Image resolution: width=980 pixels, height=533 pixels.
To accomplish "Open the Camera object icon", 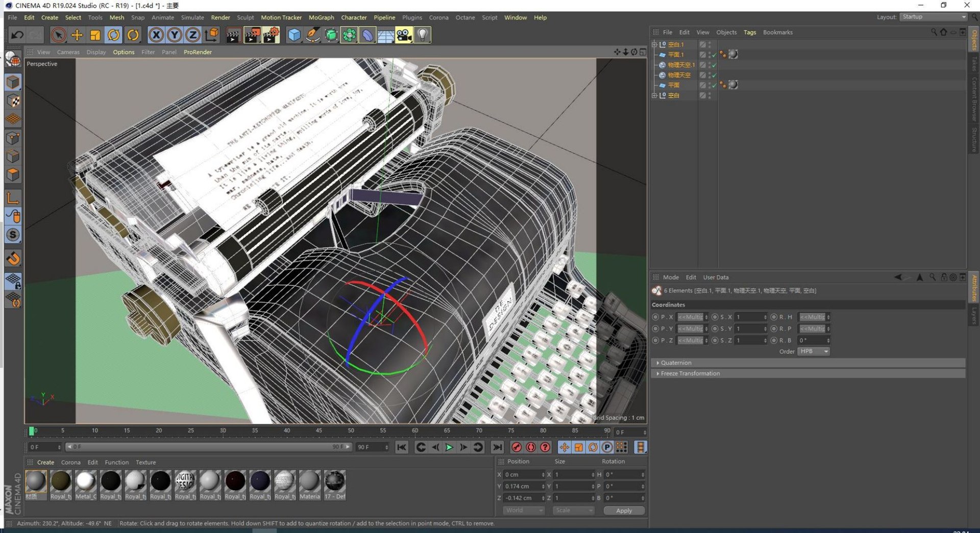I will [x=404, y=35].
